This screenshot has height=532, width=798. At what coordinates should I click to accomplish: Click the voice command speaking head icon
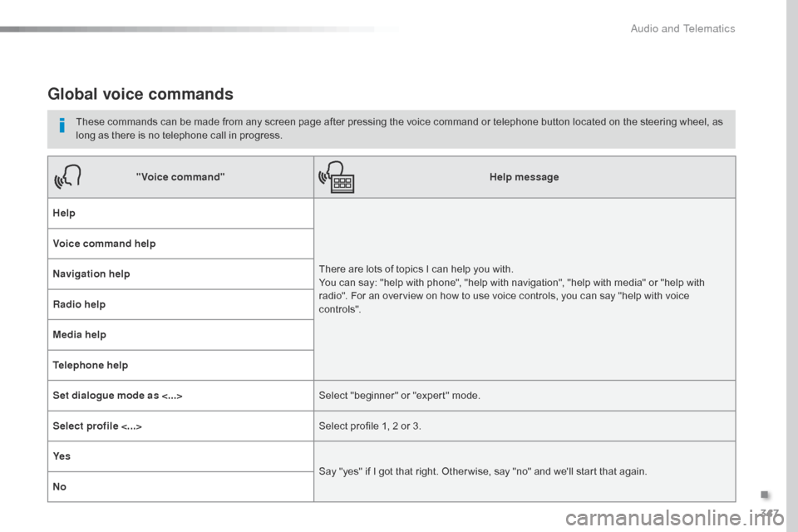pyautogui.click(x=67, y=177)
